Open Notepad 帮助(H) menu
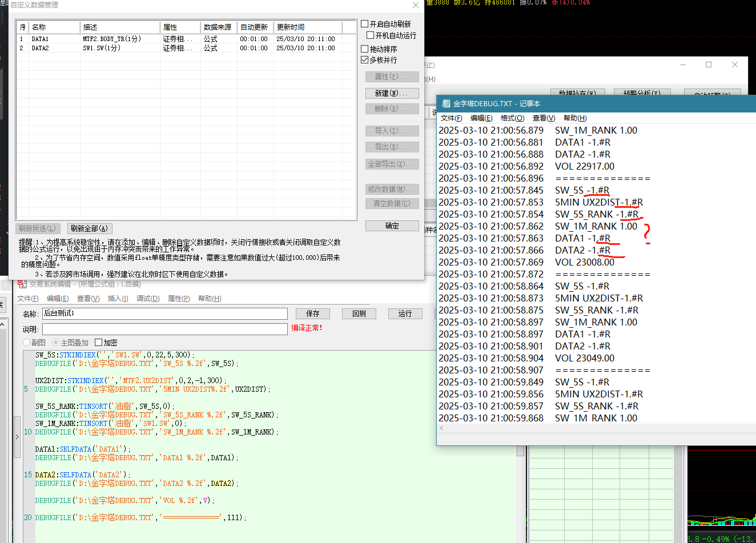 click(x=575, y=118)
